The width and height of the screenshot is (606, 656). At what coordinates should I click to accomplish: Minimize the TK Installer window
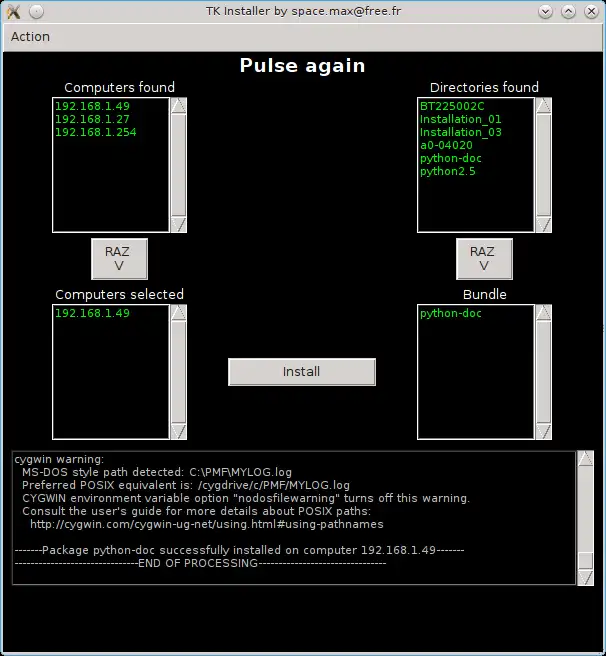(545, 11)
